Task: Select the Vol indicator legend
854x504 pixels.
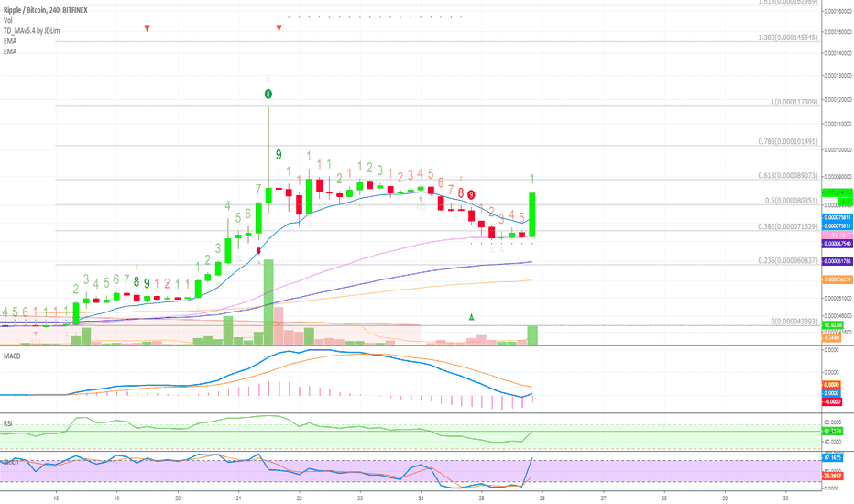Action: tap(7, 21)
